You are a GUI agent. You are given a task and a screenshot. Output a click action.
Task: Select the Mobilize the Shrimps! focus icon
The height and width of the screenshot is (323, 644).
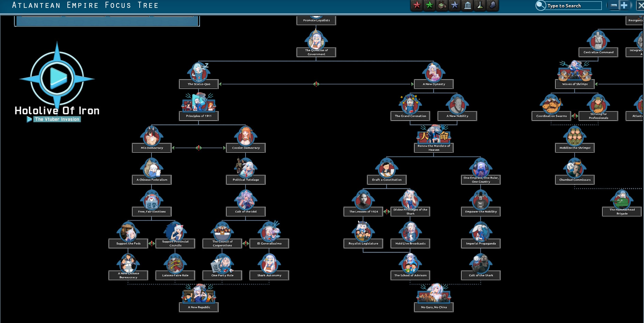tap(575, 135)
